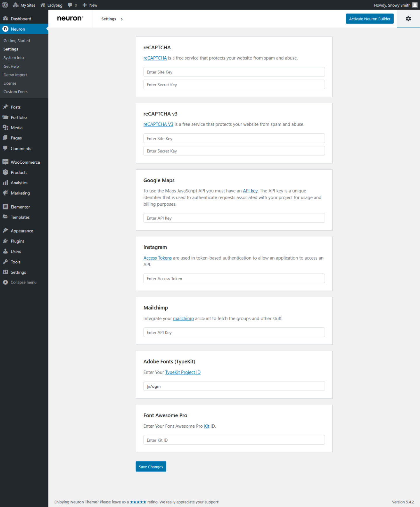Open the Access Tokens link
Screen dimensions: 420x507
click(157, 258)
